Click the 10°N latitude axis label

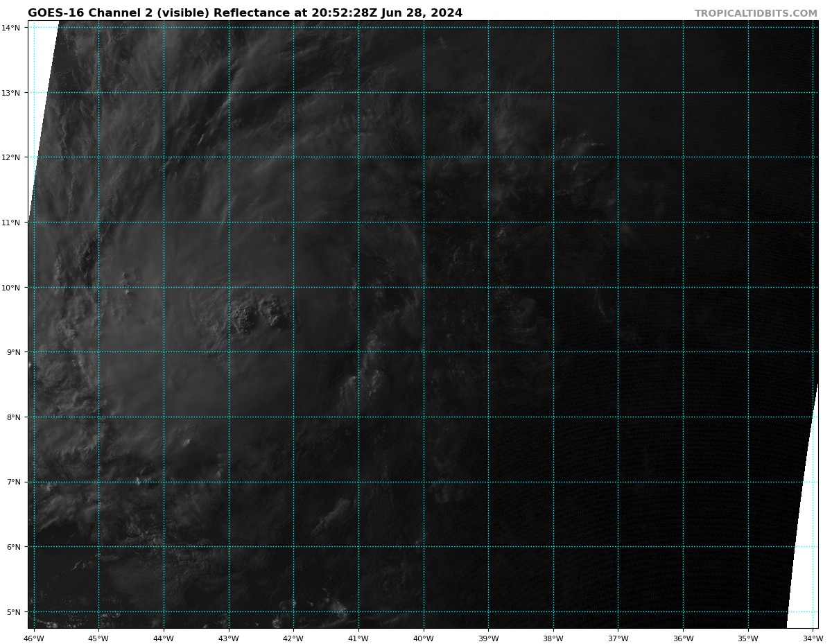coord(12,288)
